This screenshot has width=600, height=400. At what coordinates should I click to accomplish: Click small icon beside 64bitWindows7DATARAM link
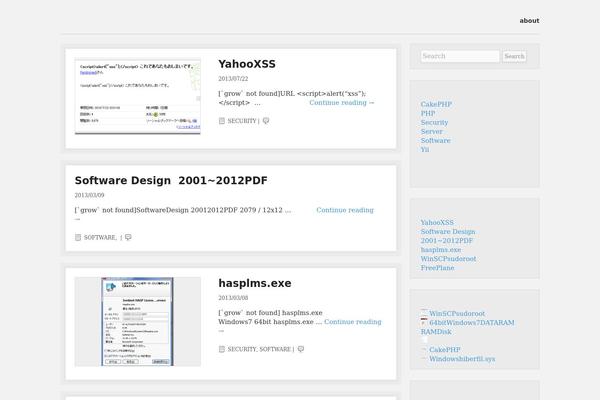point(424,322)
